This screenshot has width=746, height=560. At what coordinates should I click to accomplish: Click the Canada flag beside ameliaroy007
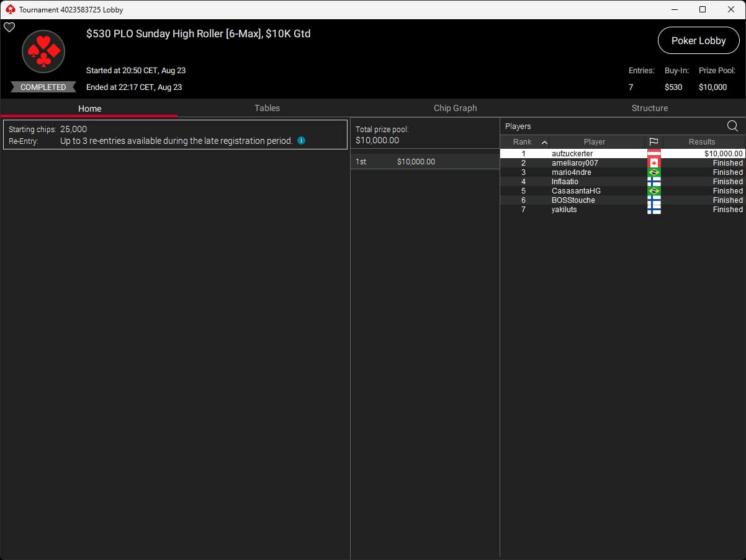(x=654, y=162)
